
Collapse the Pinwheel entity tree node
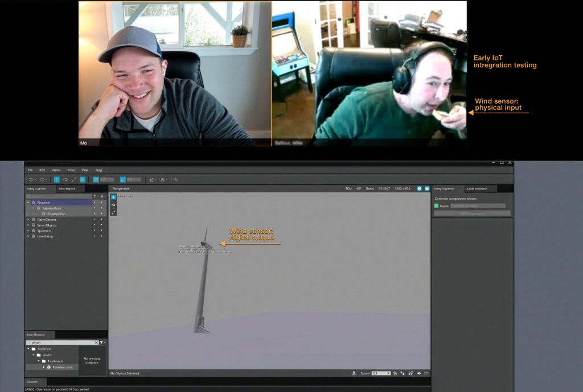point(28,203)
